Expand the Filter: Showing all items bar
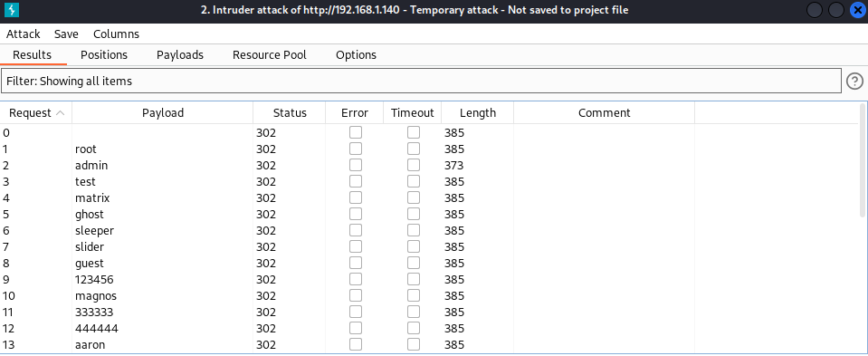 click(421, 81)
